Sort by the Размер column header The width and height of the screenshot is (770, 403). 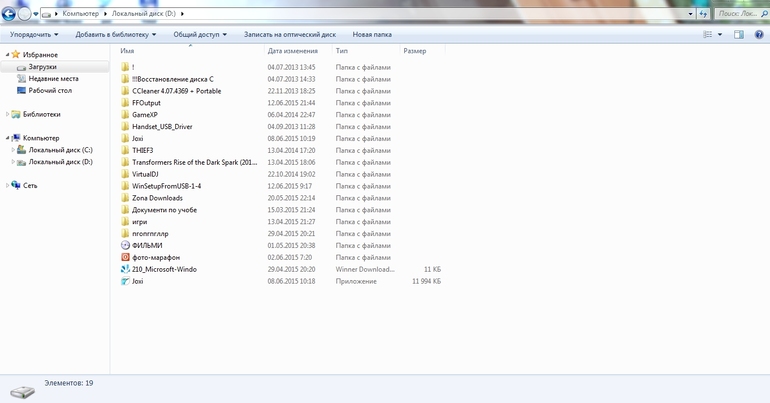(x=415, y=51)
